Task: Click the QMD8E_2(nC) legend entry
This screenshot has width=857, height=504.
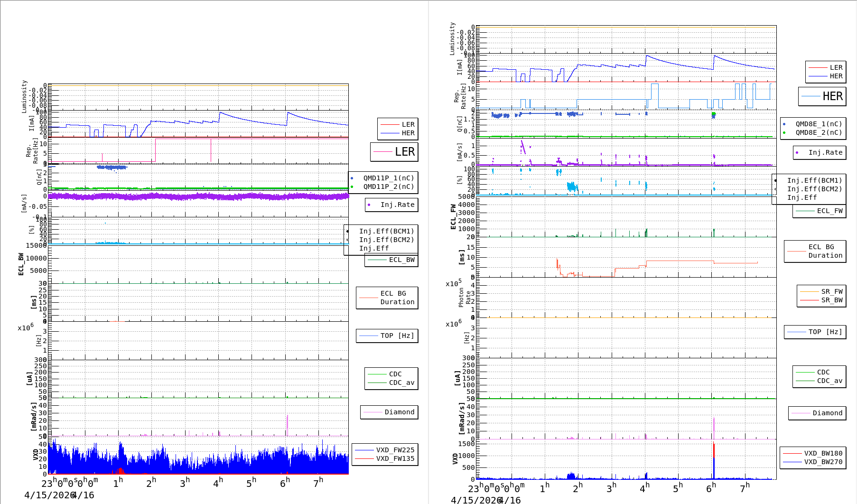Action: tap(819, 133)
